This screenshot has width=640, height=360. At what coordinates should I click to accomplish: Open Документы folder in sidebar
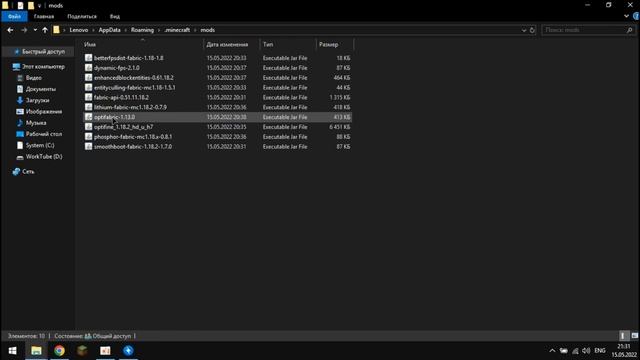click(40, 89)
